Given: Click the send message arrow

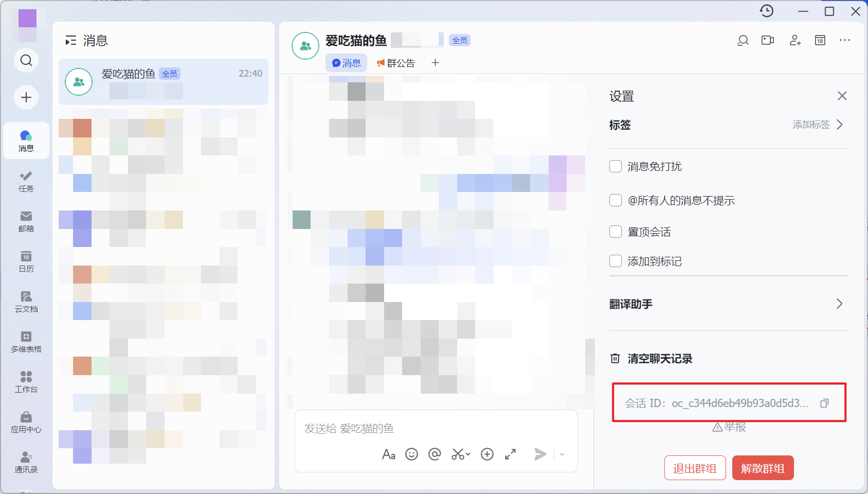Looking at the screenshot, I should (540, 454).
